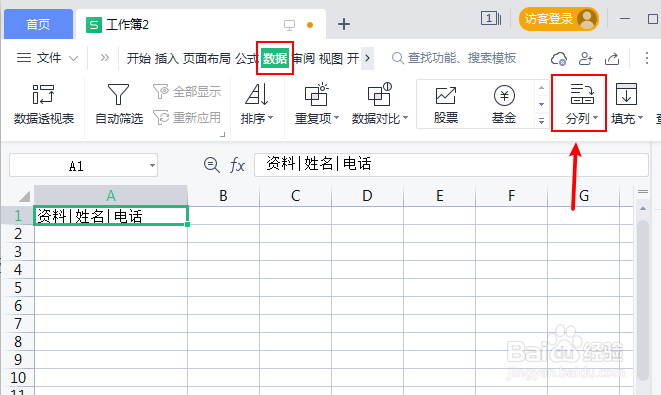Image resolution: width=661 pixels, height=395 pixels.
Task: Open the 排序 dropdown arrow
Action: (x=271, y=118)
